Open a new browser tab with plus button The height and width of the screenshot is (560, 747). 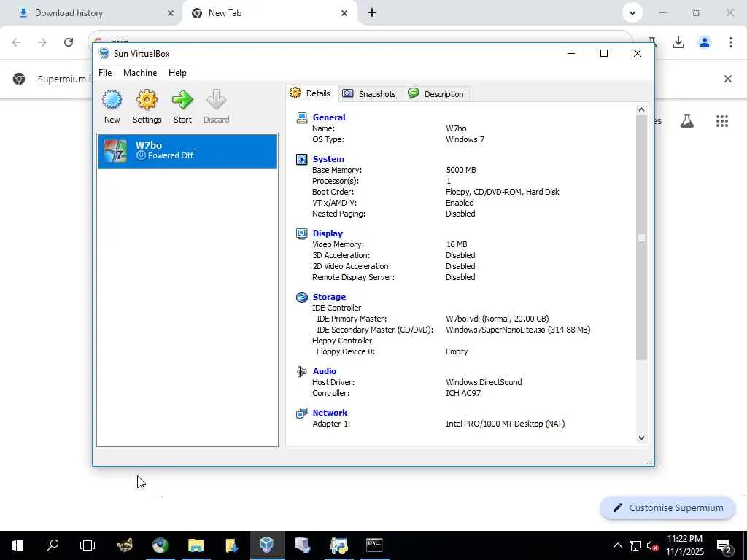[372, 13]
